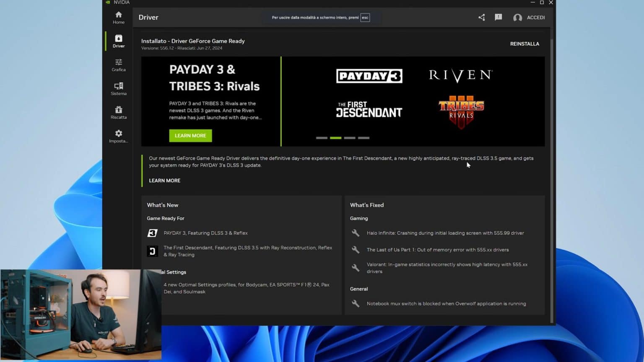Select the second highlighted carousel indicator
644x362 pixels.
tap(335, 138)
